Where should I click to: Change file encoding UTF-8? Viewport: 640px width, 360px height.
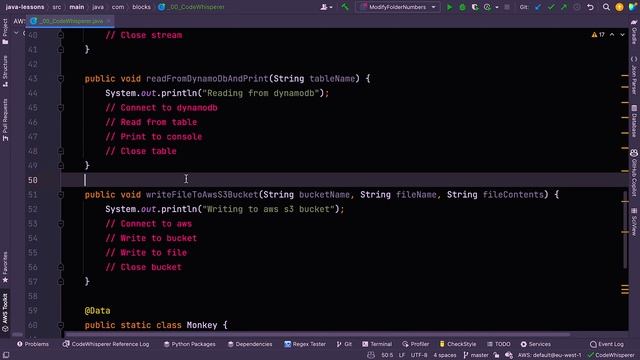coord(419,355)
